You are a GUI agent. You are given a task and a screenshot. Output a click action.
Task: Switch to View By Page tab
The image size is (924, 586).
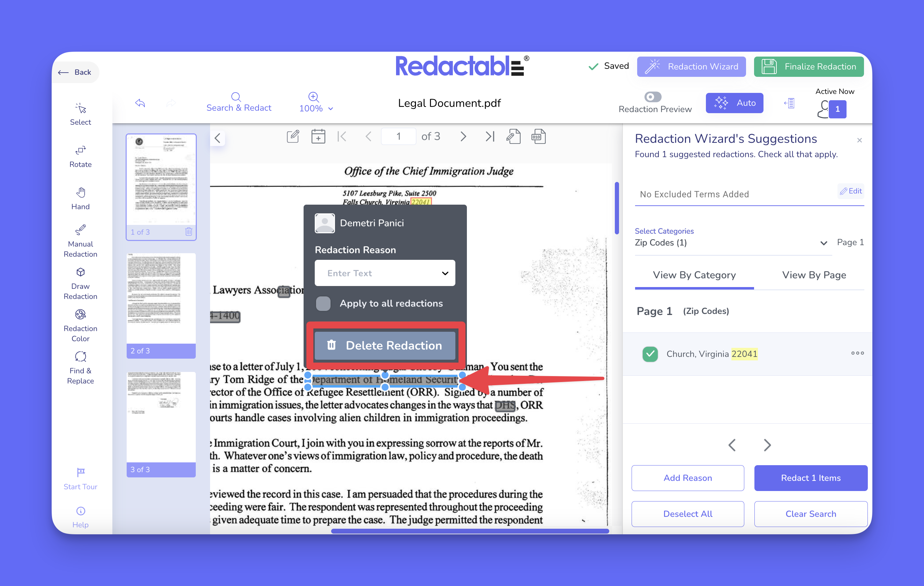click(x=813, y=275)
